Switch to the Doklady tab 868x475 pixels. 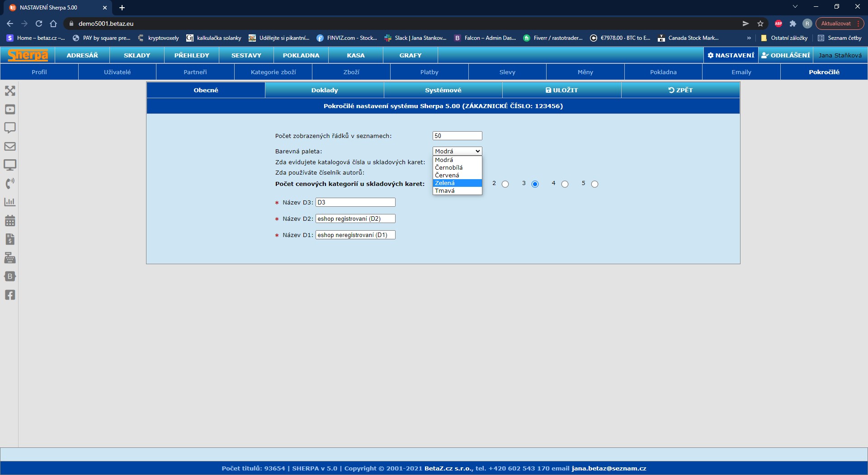coord(324,90)
